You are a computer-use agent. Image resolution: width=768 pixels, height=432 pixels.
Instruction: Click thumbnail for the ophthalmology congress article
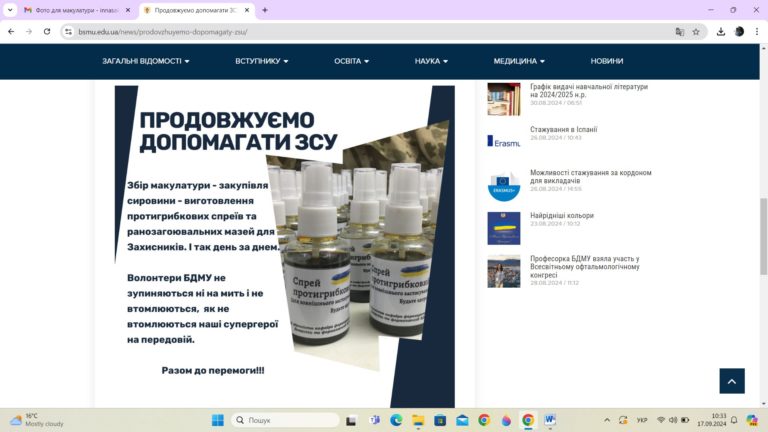click(x=504, y=271)
